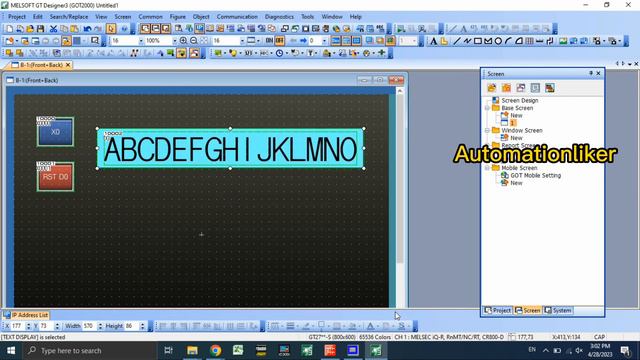Open the IP Address List tab
Viewport: 640px width, 360px height.
[26, 315]
